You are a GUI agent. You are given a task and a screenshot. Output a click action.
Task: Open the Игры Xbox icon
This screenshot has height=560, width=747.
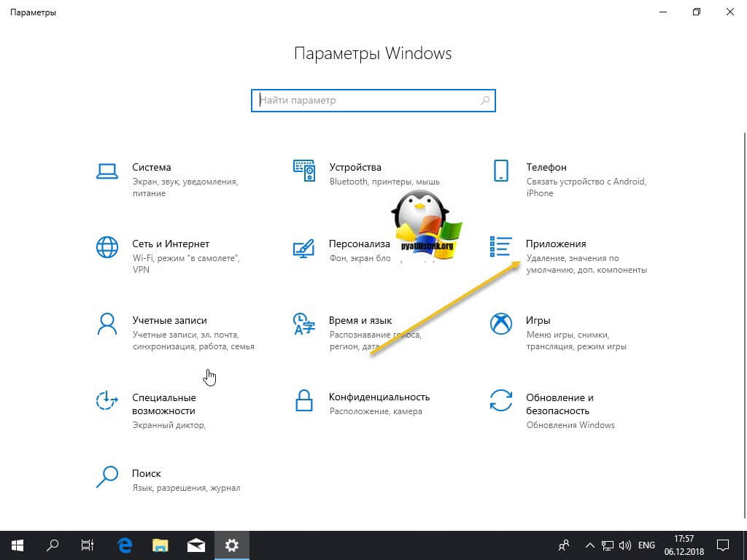pyautogui.click(x=500, y=324)
